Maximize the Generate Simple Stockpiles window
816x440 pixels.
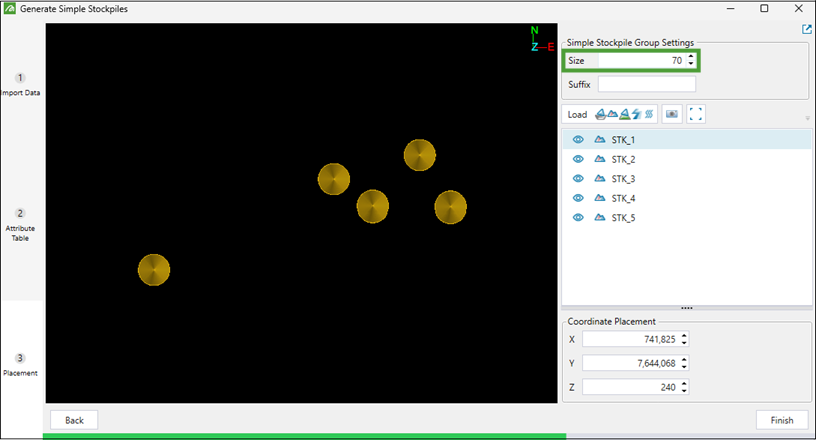(764, 8)
